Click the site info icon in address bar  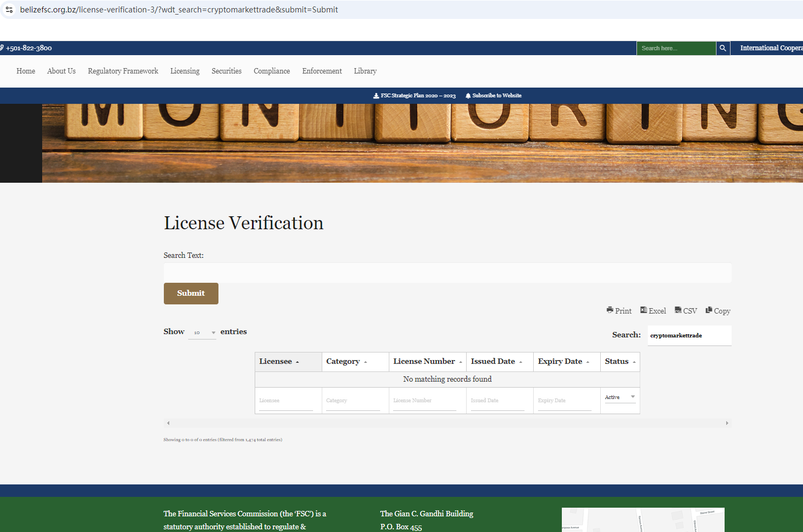coord(9,10)
